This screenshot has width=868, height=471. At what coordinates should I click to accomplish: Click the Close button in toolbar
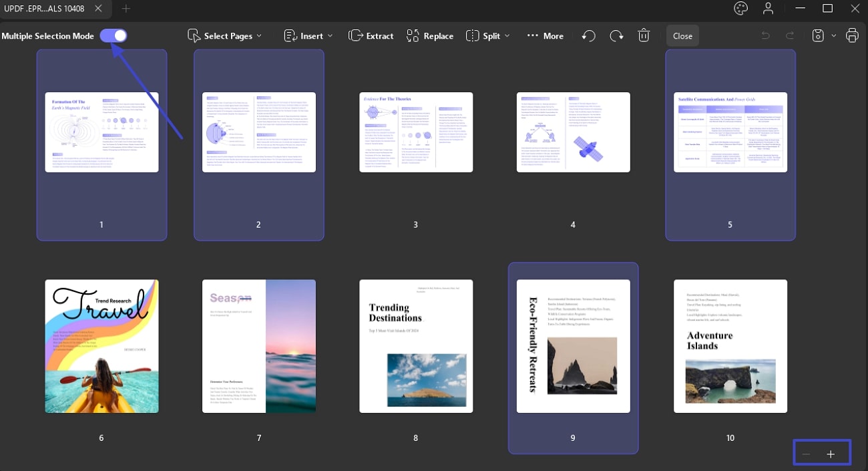(682, 36)
